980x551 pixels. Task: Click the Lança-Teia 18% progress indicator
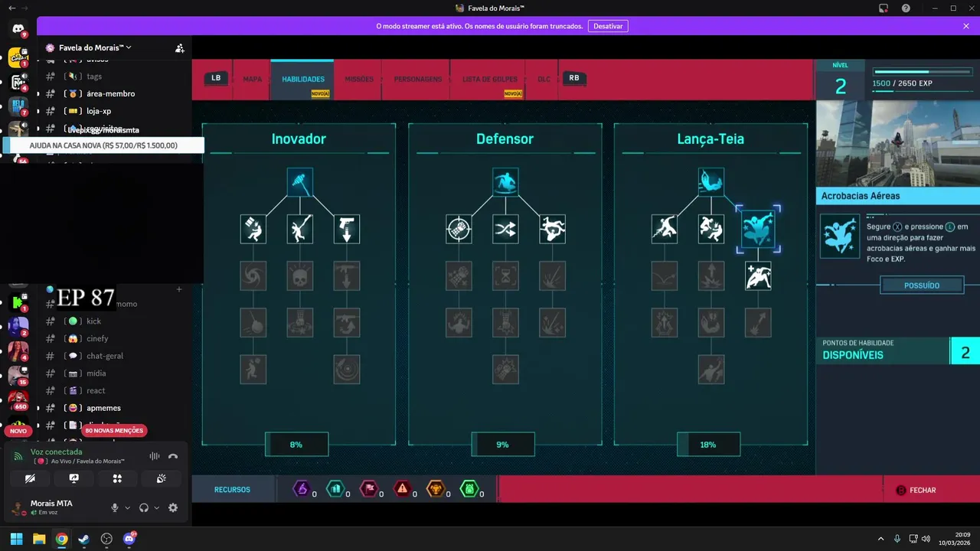[708, 445]
